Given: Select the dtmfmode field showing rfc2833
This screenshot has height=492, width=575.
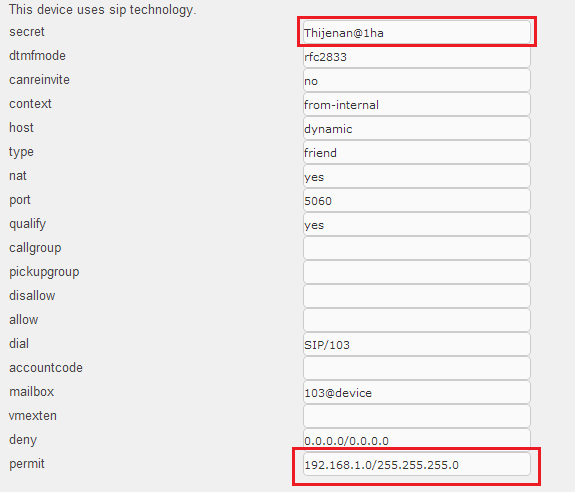Looking at the screenshot, I should tap(417, 57).
